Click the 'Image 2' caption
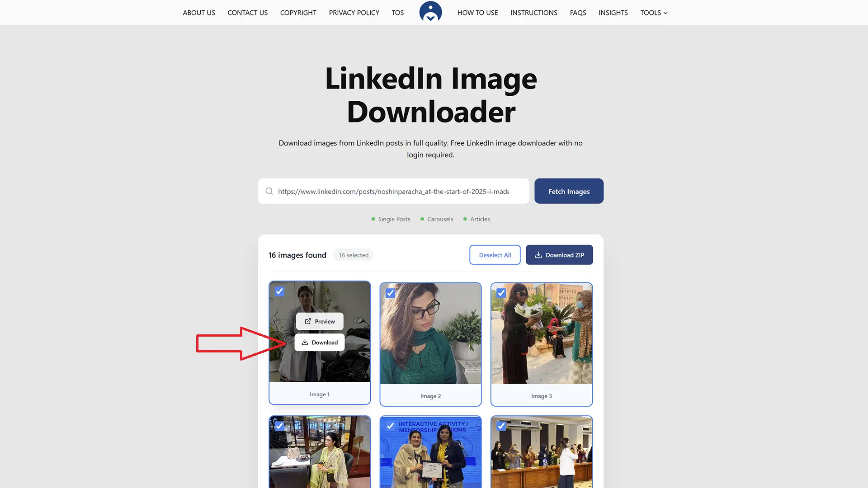Image resolution: width=868 pixels, height=488 pixels. 430,396
